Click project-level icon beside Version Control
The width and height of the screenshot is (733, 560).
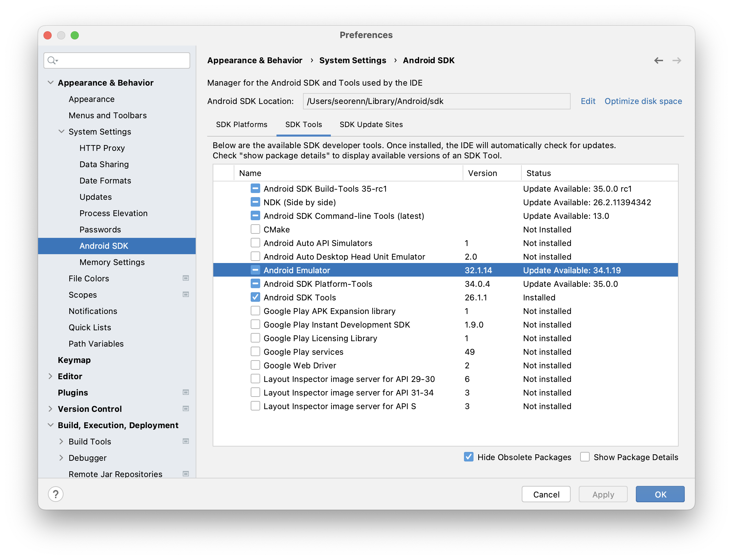(186, 409)
